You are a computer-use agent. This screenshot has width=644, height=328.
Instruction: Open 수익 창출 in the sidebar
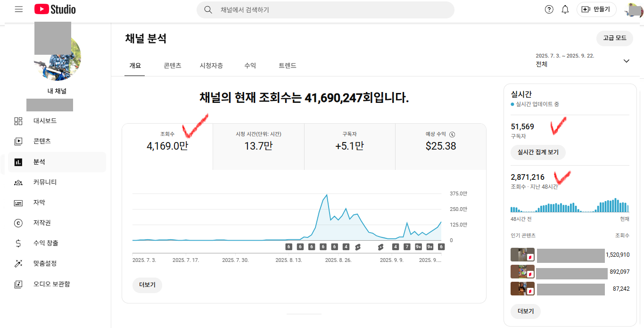click(46, 243)
